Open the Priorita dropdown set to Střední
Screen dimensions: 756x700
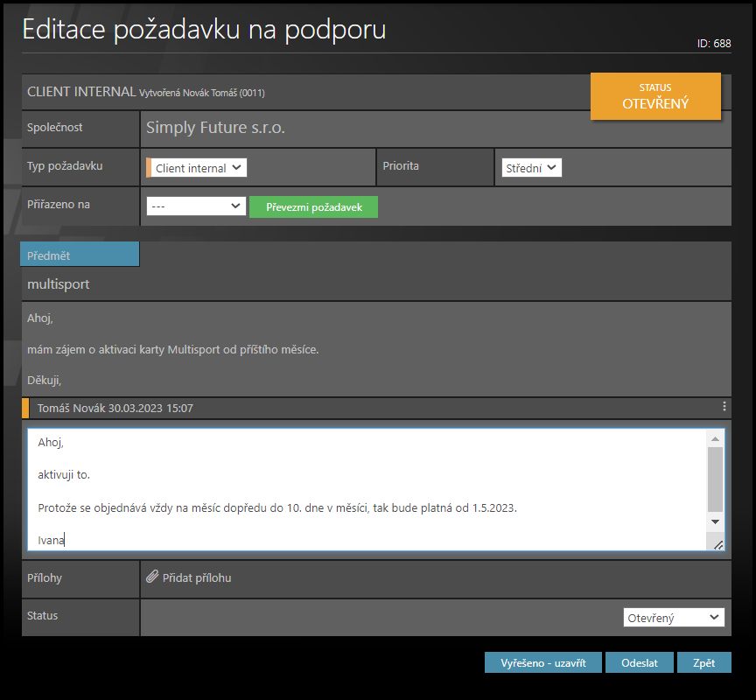click(x=531, y=168)
